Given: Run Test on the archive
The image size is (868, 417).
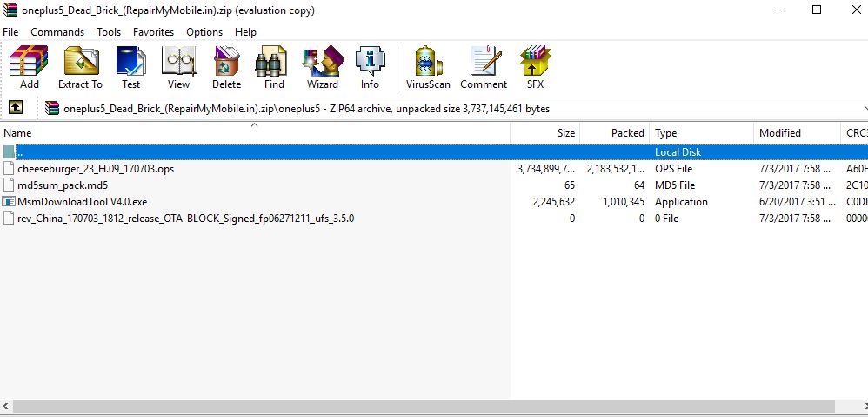Looking at the screenshot, I should pyautogui.click(x=130, y=68).
